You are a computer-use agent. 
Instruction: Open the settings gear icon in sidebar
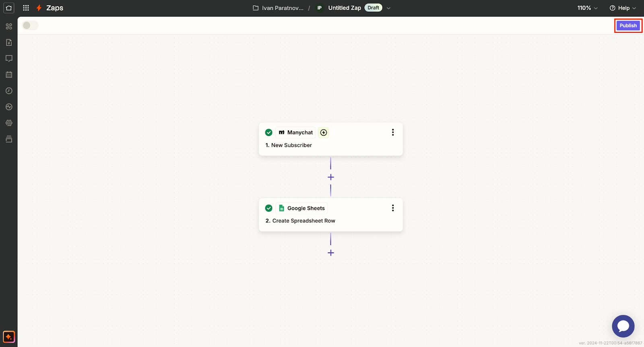tap(9, 123)
